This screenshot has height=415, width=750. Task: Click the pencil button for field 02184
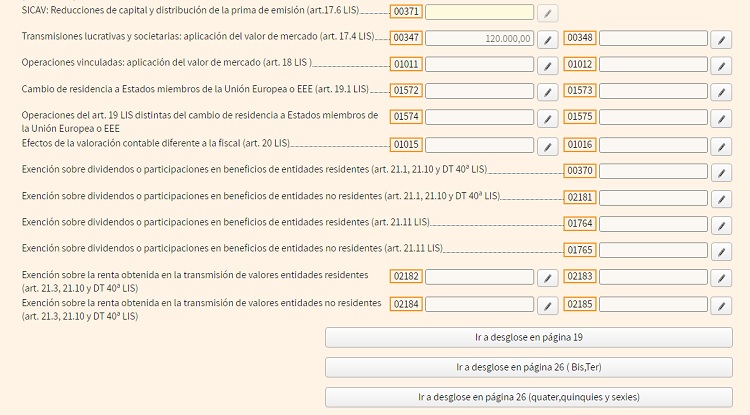click(x=548, y=306)
